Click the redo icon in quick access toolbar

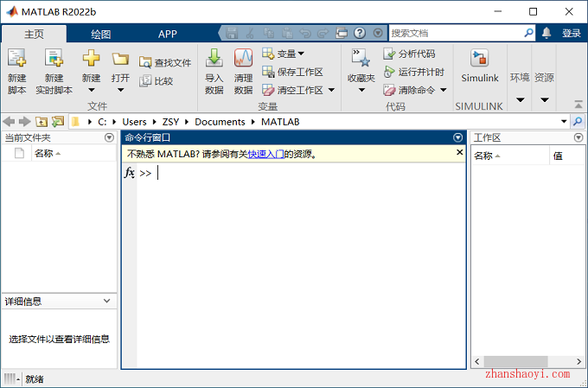pyautogui.click(x=323, y=33)
